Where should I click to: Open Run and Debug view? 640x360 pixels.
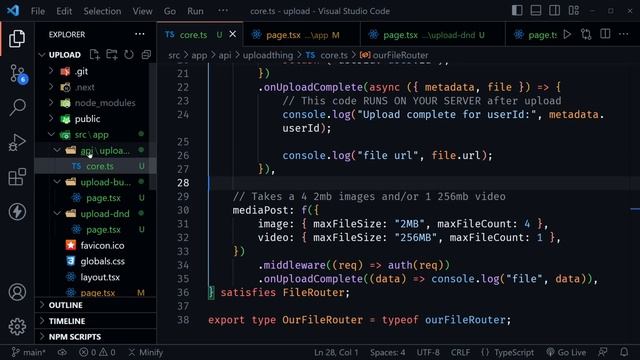click(17, 142)
